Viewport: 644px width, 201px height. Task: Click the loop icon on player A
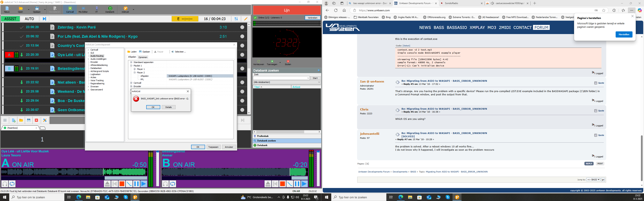click(x=12, y=184)
